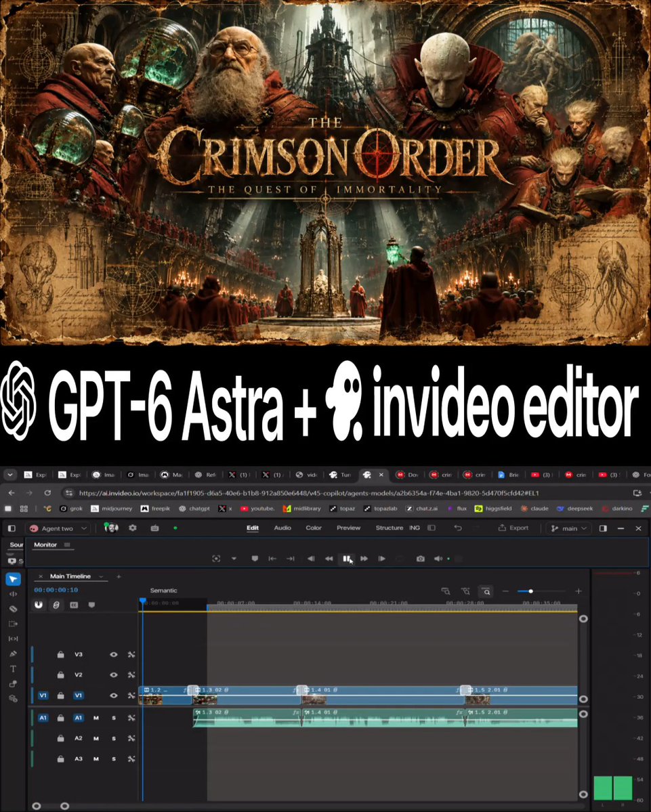Lock the V3 video track

coord(60,655)
